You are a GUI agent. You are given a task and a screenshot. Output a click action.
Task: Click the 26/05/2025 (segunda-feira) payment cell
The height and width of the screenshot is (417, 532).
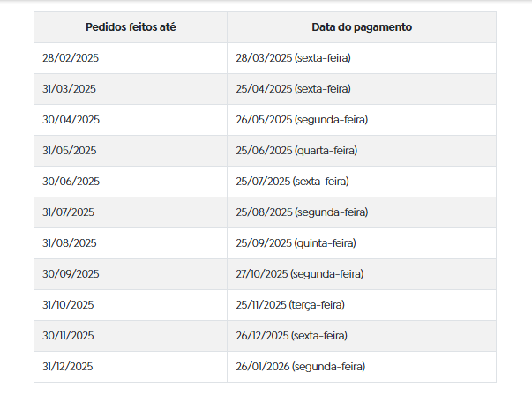pyautogui.click(x=362, y=120)
